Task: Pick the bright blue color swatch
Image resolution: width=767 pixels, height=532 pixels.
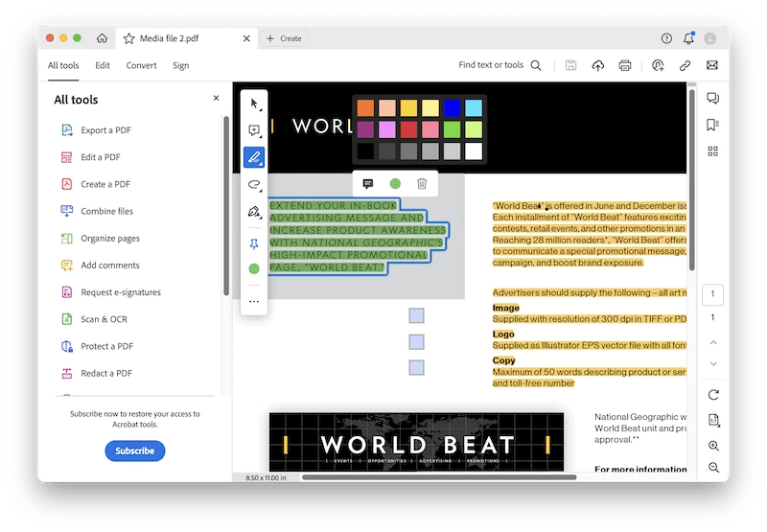Action: [x=452, y=108]
